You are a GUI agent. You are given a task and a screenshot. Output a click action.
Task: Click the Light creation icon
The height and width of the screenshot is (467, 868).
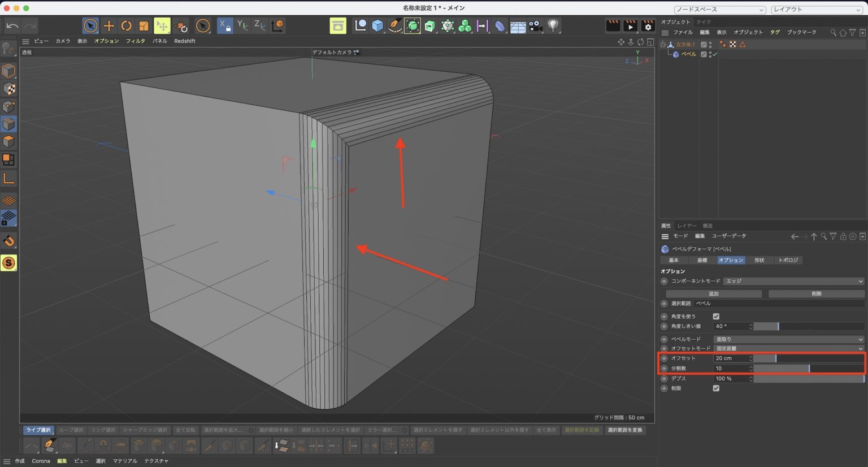click(552, 25)
